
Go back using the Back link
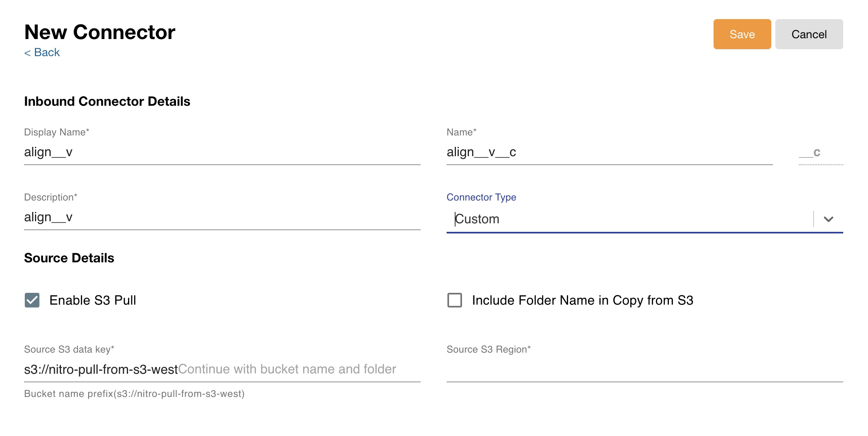(x=42, y=52)
